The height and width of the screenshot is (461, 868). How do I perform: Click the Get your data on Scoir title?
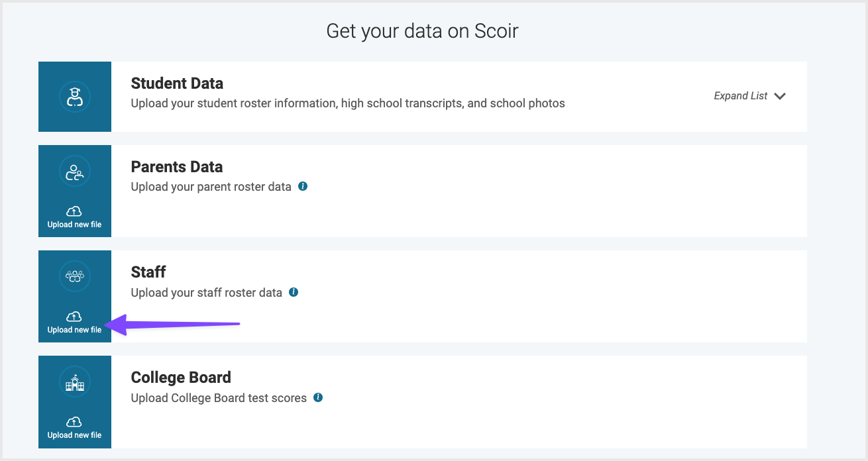[423, 31]
